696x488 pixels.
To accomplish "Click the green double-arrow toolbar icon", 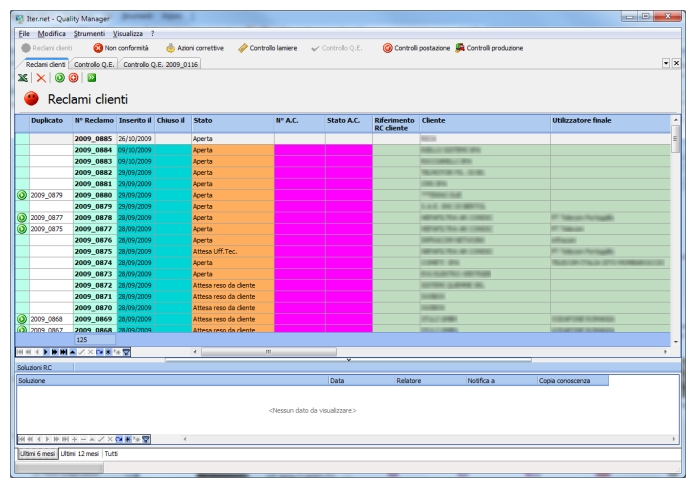I will coord(92,78).
